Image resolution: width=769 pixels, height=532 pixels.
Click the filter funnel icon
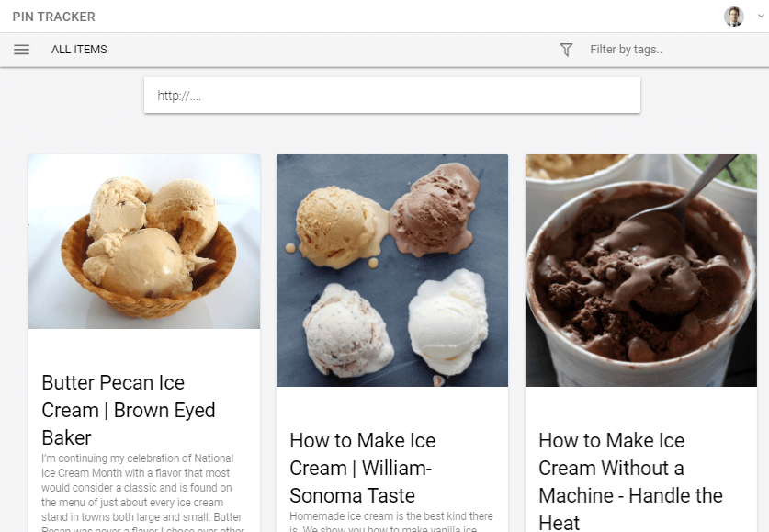click(x=566, y=50)
